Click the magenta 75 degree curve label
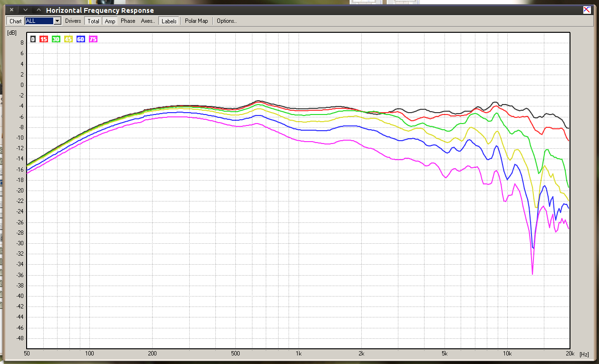 93,39
